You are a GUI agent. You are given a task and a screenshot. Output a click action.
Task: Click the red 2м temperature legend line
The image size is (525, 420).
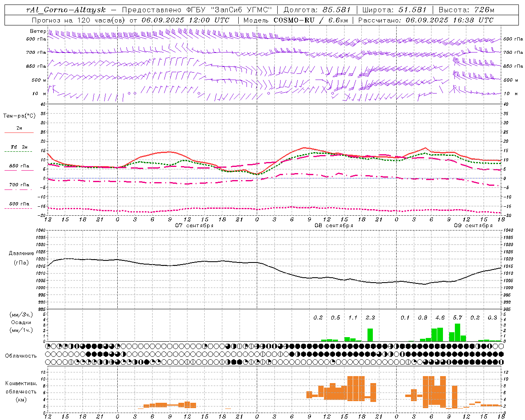pyautogui.click(x=19, y=132)
